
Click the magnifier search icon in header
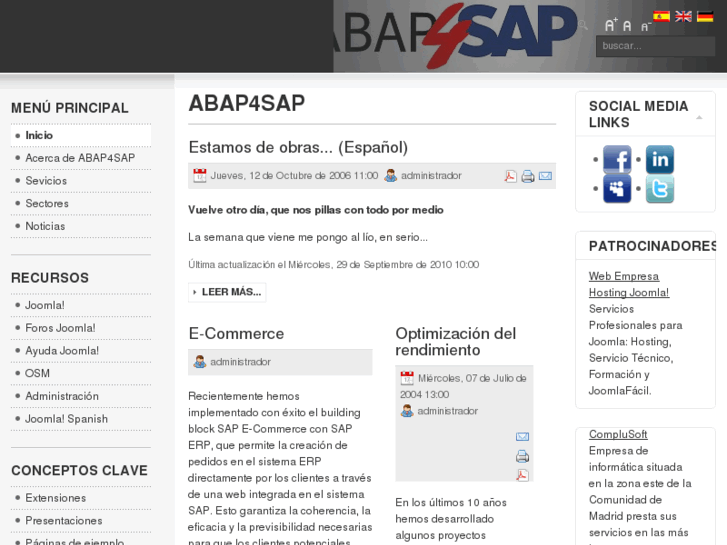[583, 25]
